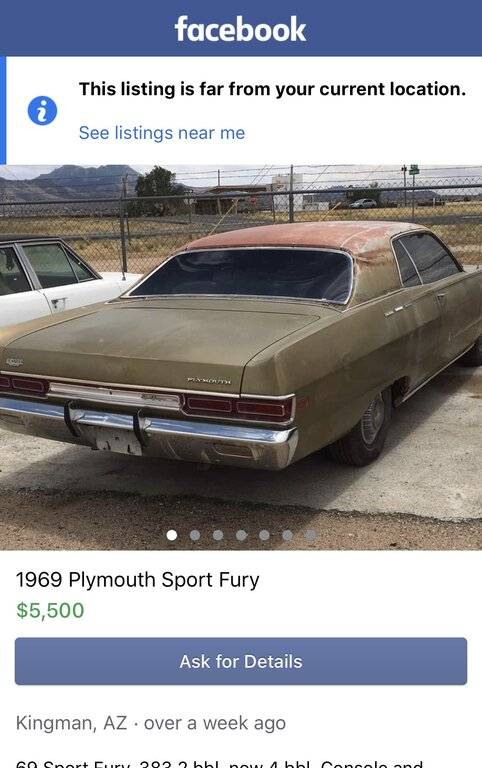Tap the Plymouth trunk badge in photo
The image size is (482, 768).
209,380
